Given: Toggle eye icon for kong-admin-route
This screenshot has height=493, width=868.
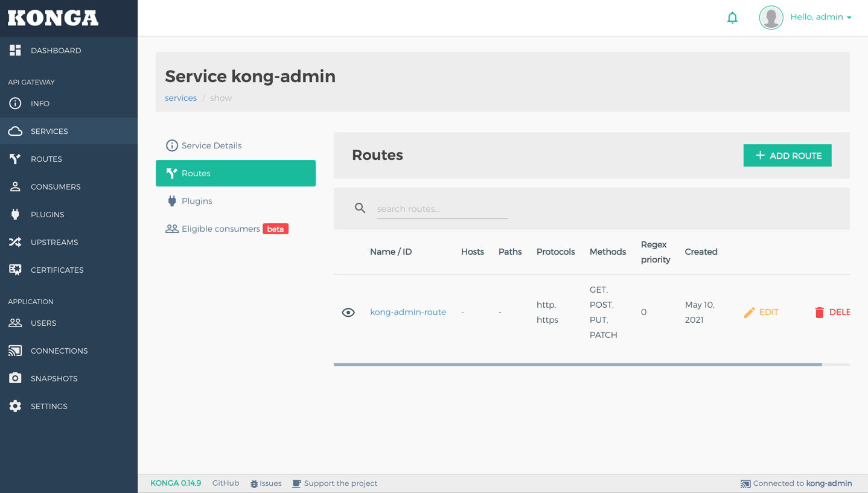Looking at the screenshot, I should click(348, 313).
